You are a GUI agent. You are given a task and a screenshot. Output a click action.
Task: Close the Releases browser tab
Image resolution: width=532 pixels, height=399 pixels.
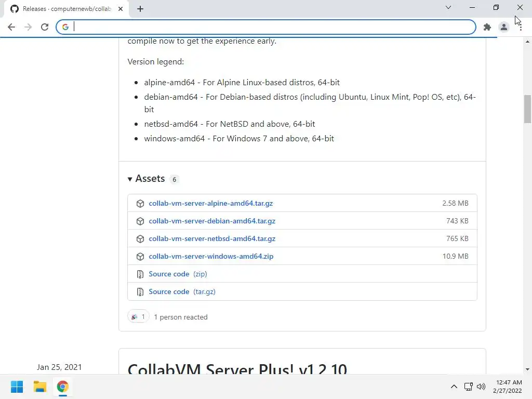121,9
